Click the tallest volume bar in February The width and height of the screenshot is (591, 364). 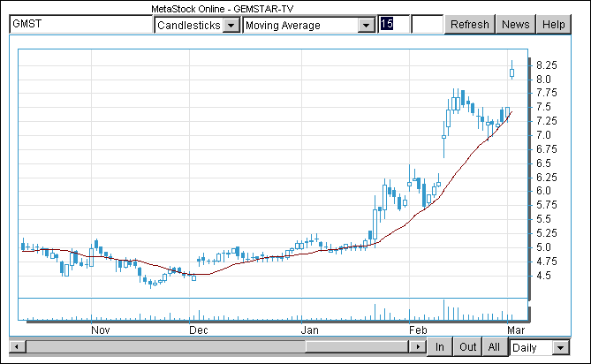click(x=443, y=310)
